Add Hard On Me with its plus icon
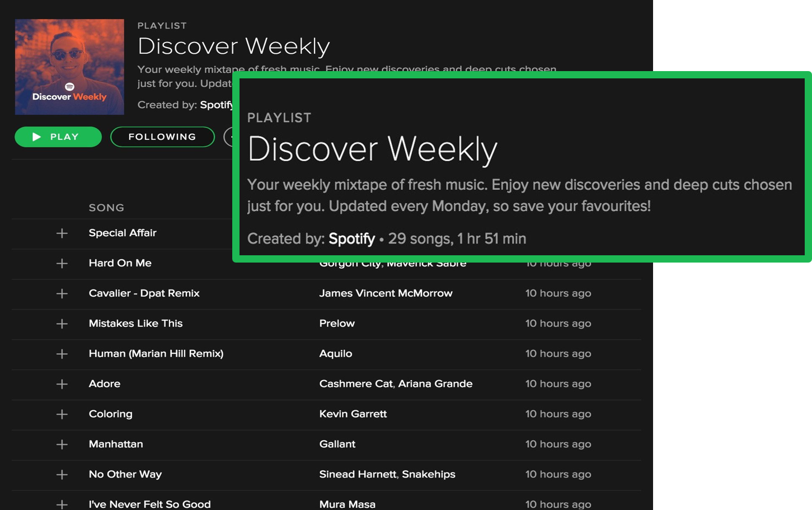The height and width of the screenshot is (510, 812). pyautogui.click(x=62, y=264)
